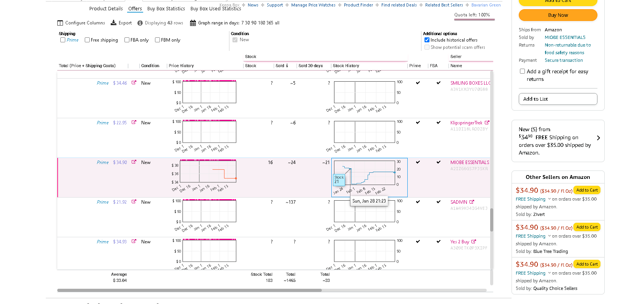Set graph range to 7 days
This screenshot has width=644, height=304.
(x=242, y=23)
